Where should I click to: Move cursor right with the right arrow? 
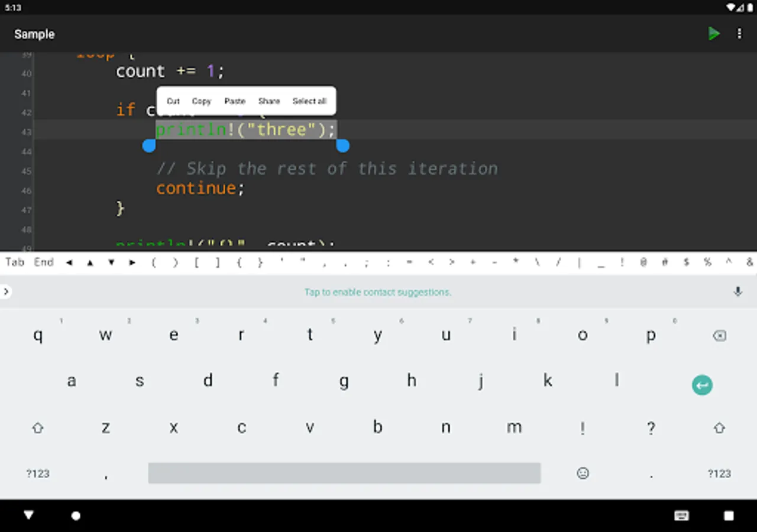(x=132, y=262)
